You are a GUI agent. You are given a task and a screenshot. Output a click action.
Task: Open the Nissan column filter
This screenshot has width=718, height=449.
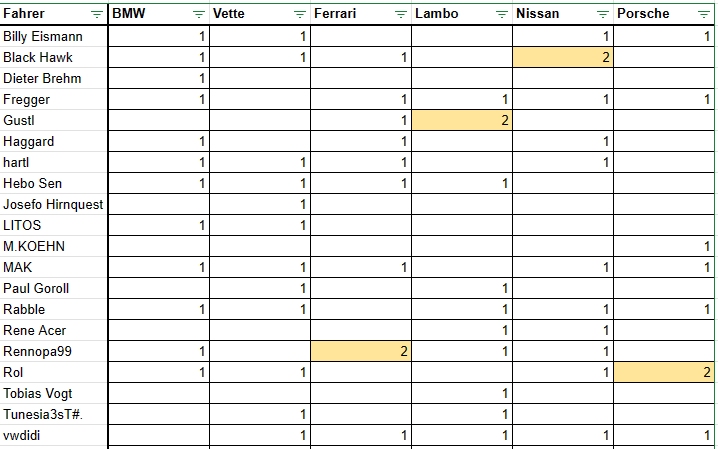(602, 14)
